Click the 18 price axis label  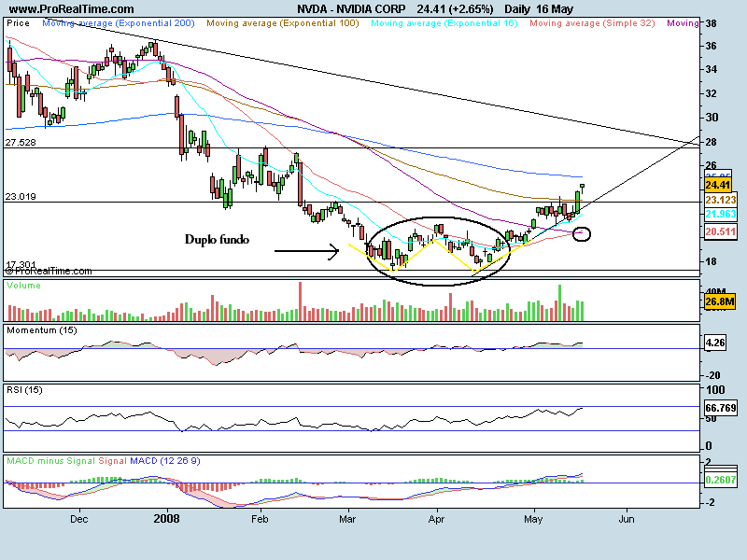tap(712, 261)
